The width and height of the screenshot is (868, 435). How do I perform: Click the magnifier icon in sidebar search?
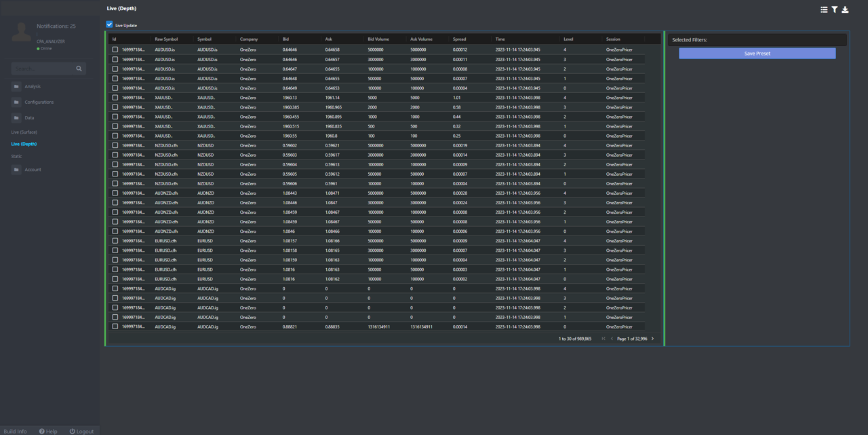79,69
